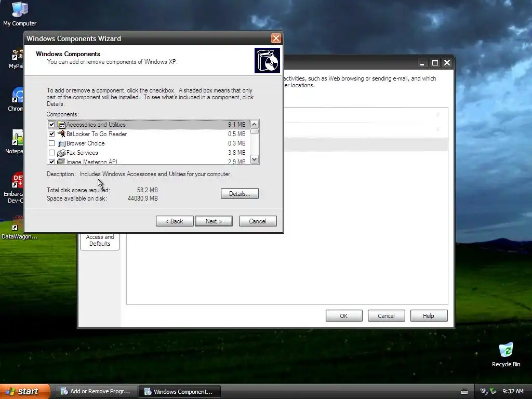532x399 pixels.
Task: Click the 58.2 MB total disk space value
Action: (147, 190)
